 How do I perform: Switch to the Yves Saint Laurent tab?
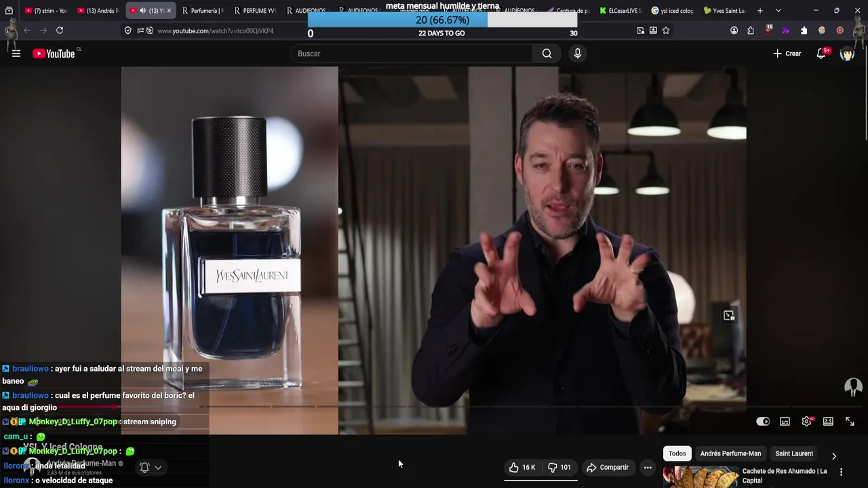[x=724, y=11]
